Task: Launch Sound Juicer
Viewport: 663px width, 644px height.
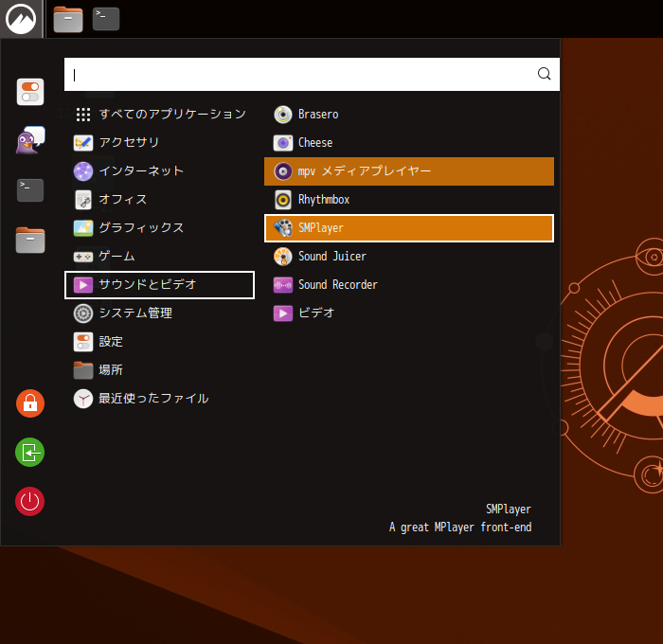Action: click(x=409, y=257)
